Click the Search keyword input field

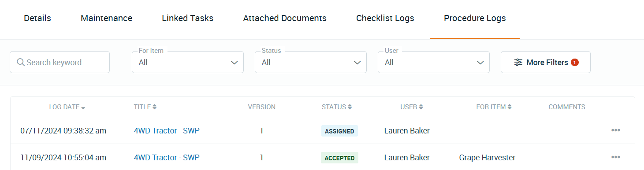(60, 62)
